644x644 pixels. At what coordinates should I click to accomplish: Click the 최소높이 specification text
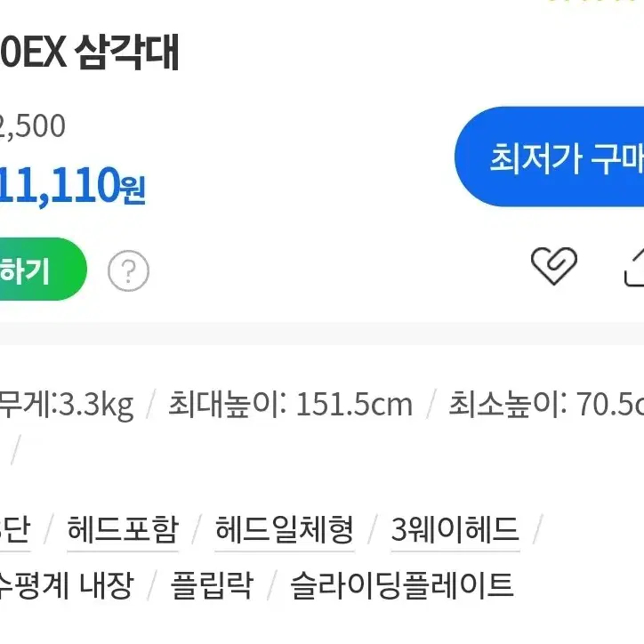pyautogui.click(x=546, y=405)
